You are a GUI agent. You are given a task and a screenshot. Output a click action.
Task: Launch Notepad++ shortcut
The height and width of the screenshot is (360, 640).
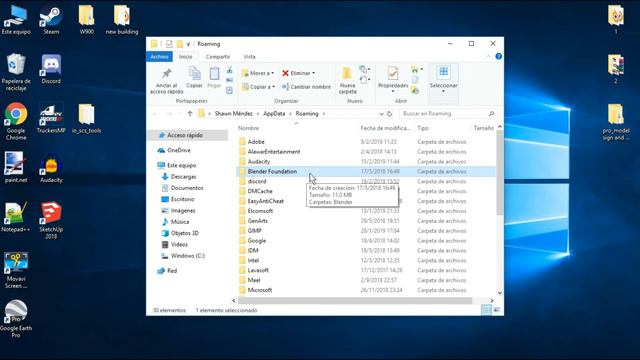(x=16, y=217)
